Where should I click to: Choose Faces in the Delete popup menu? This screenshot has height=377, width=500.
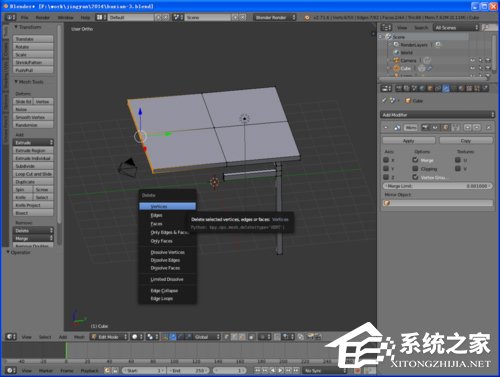point(156,224)
